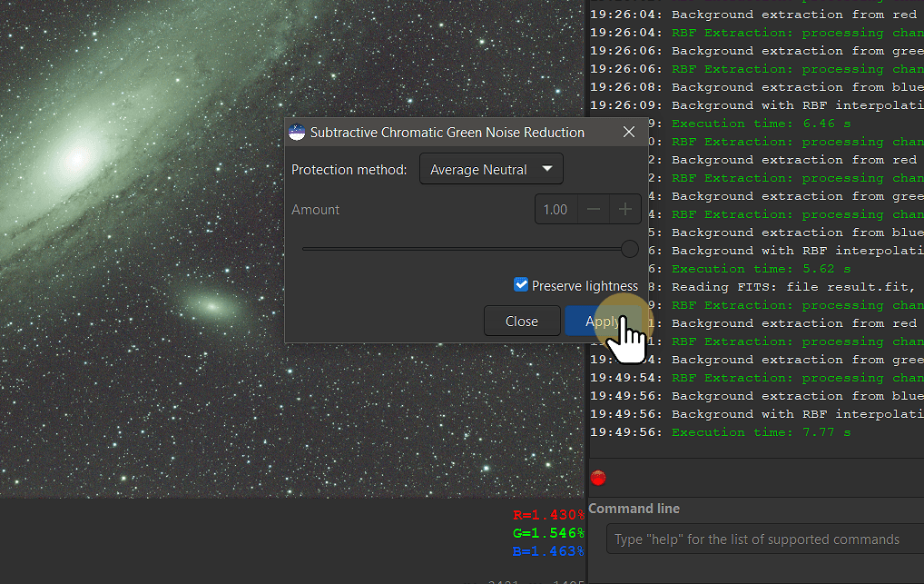Select Average Neutral from the combo box
This screenshot has height=584, width=924.
(479, 169)
